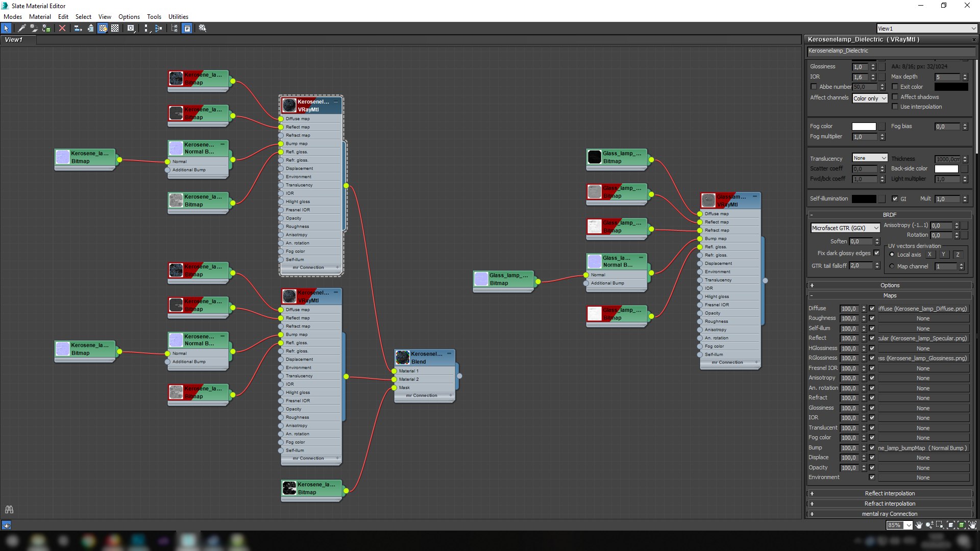Screen dimensions: 980x551
Task: Toggle Show Background in Preview icon
Action: (x=115, y=29)
